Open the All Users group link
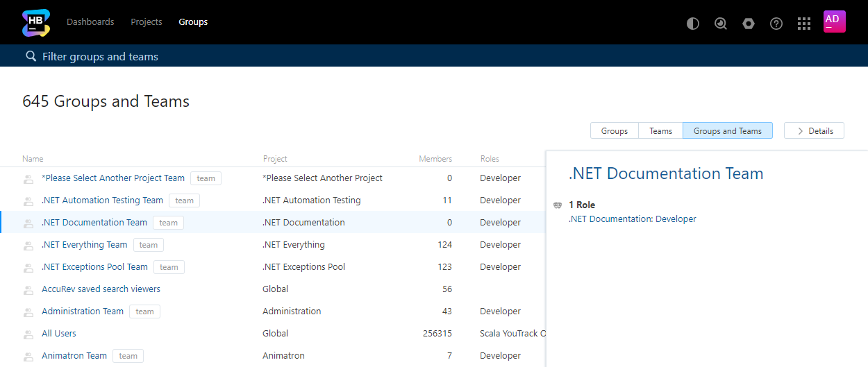868x367 pixels. 59,334
